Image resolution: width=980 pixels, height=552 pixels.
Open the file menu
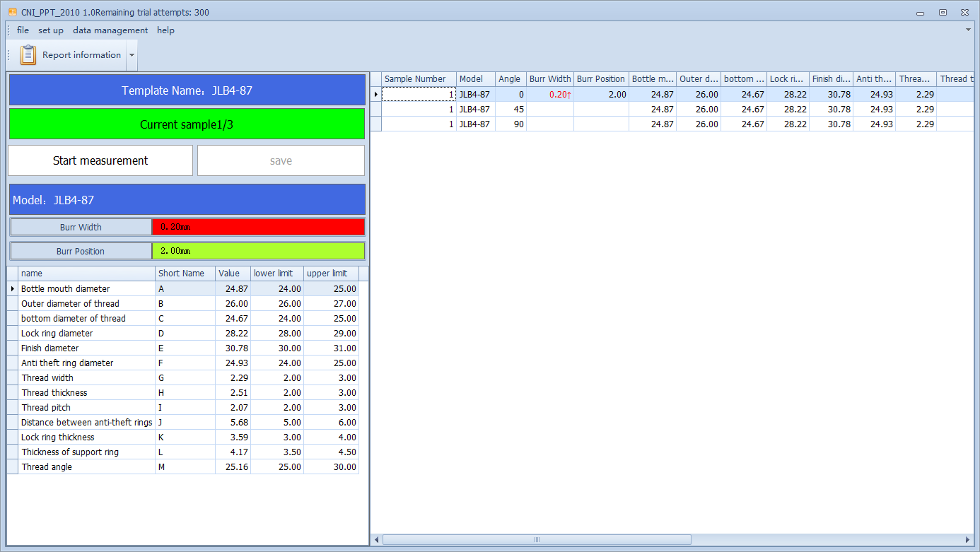click(x=23, y=30)
